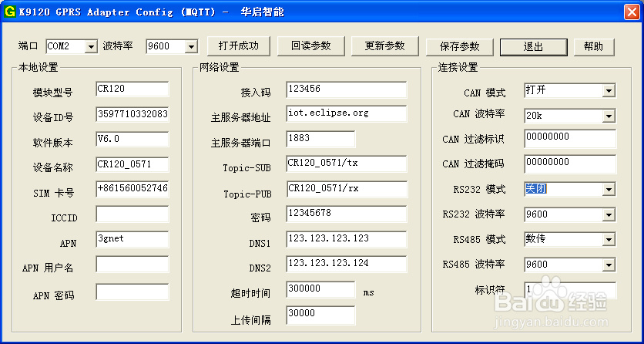Close the K9120 config window
This screenshot has width=644, height=344.
[x=632, y=12]
